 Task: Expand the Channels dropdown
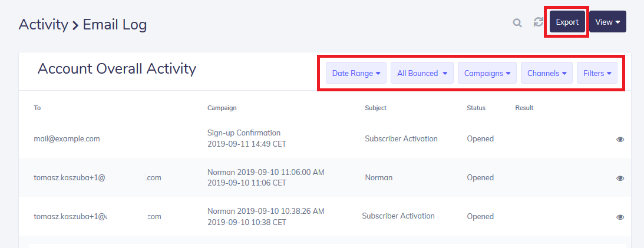546,74
